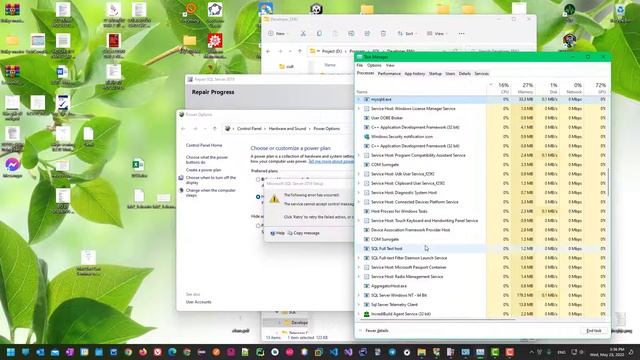
Task: Click Control Panel in the Power Options breadcrumb
Action: pos(249,129)
